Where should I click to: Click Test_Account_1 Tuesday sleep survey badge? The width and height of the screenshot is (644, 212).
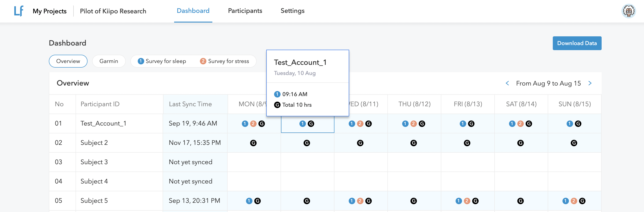302,124
